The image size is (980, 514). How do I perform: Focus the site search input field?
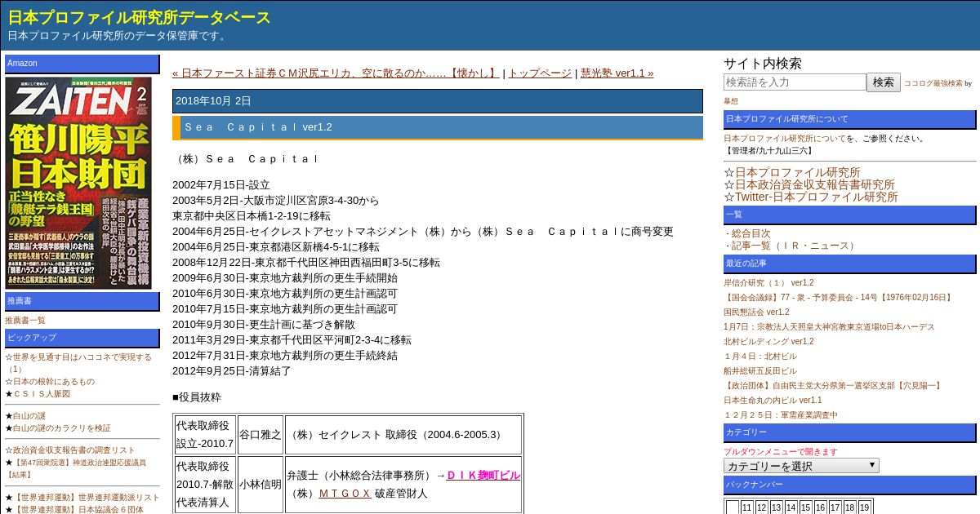pyautogui.click(x=795, y=82)
